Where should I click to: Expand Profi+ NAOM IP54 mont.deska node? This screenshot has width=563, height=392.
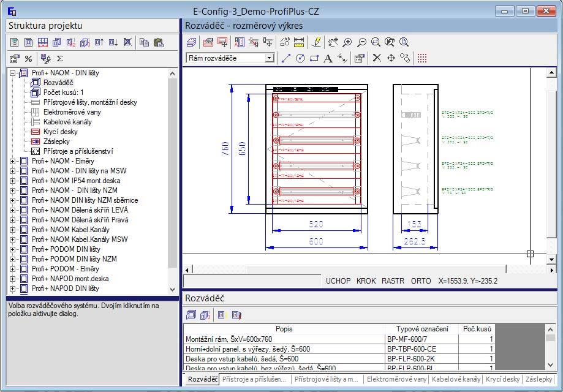pyautogui.click(x=13, y=181)
